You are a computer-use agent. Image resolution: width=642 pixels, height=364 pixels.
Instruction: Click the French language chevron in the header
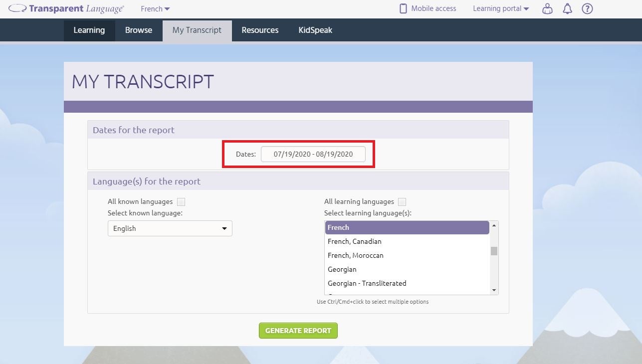coord(166,8)
